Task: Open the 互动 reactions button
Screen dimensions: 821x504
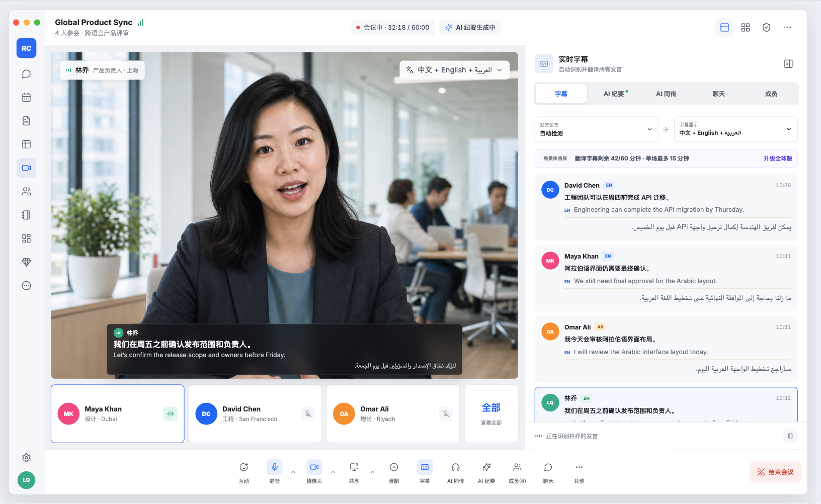Action: click(x=244, y=473)
